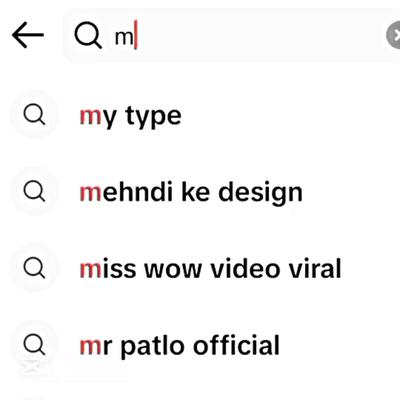Go back using the left arrow
The height and width of the screenshot is (400, 400).
coord(28,35)
